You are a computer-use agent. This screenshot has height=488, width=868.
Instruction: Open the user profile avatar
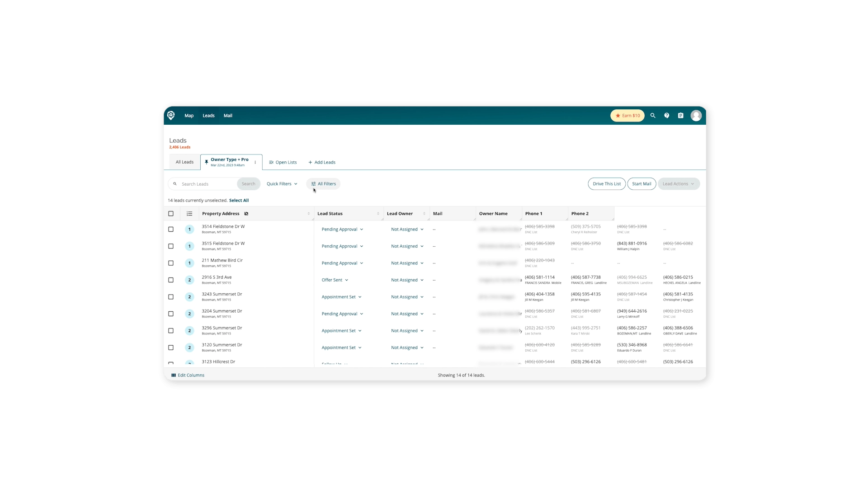tap(696, 116)
